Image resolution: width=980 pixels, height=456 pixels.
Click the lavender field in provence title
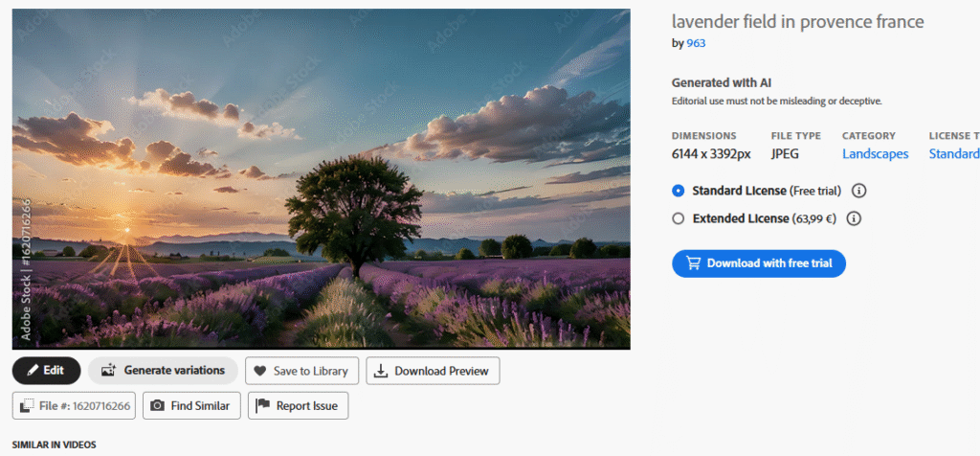pyautogui.click(x=797, y=22)
